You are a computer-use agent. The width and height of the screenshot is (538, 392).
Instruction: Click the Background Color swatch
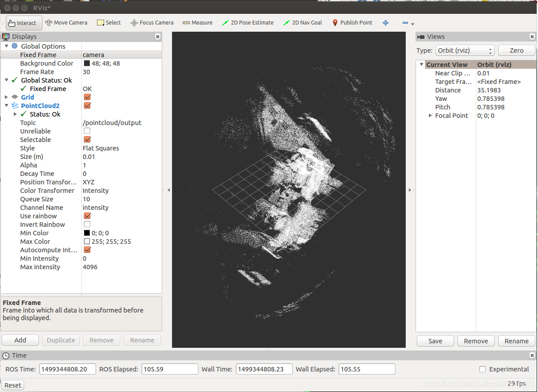pyautogui.click(x=87, y=63)
